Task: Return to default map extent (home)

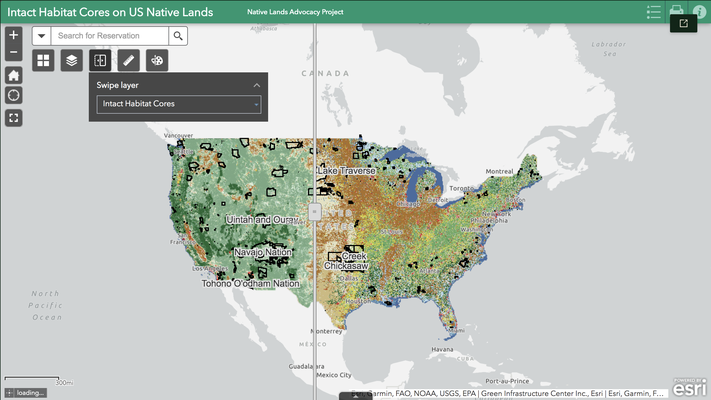Action: [x=13, y=75]
